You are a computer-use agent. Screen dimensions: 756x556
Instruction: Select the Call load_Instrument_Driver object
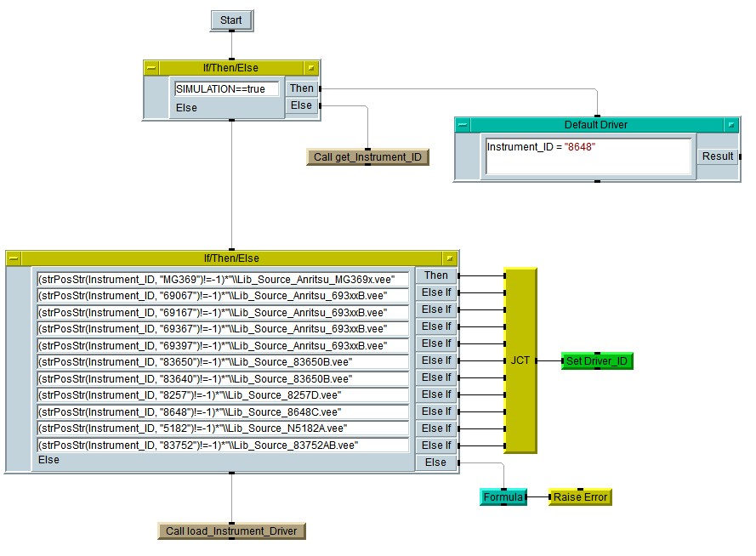tap(231, 531)
